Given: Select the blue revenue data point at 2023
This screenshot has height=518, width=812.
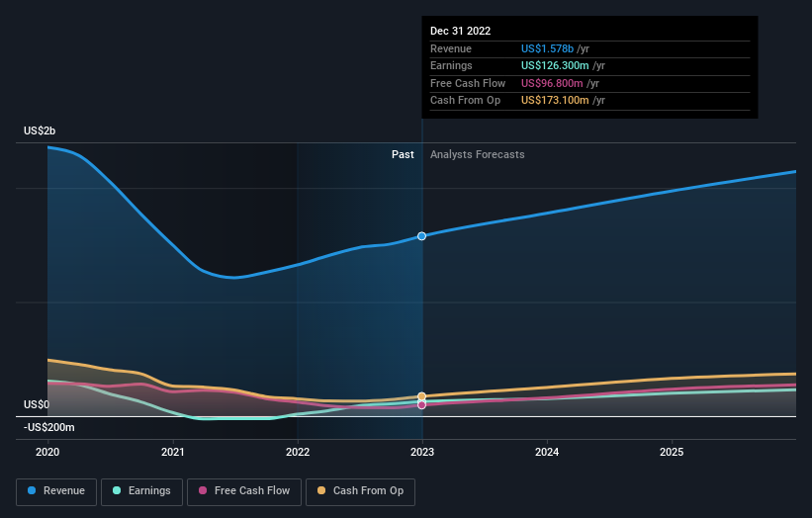Looking at the screenshot, I should (422, 236).
